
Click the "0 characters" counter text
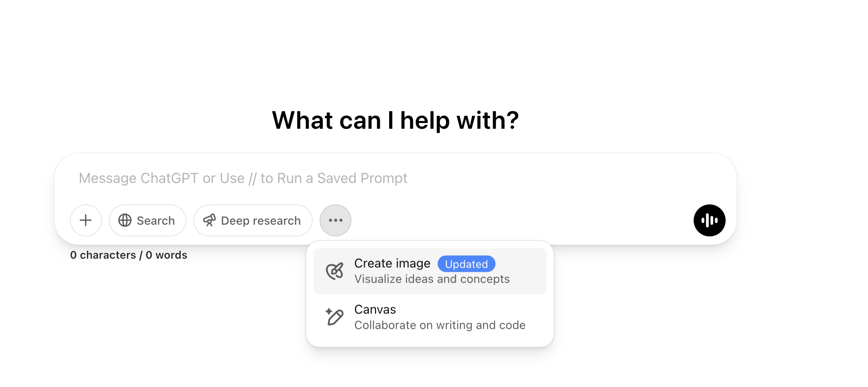[103, 255]
